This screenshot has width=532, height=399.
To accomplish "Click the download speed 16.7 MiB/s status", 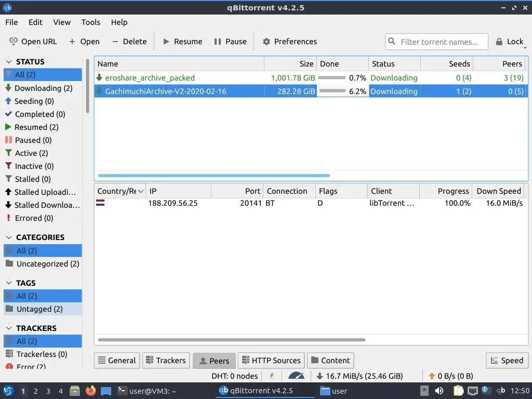I will [x=360, y=376].
